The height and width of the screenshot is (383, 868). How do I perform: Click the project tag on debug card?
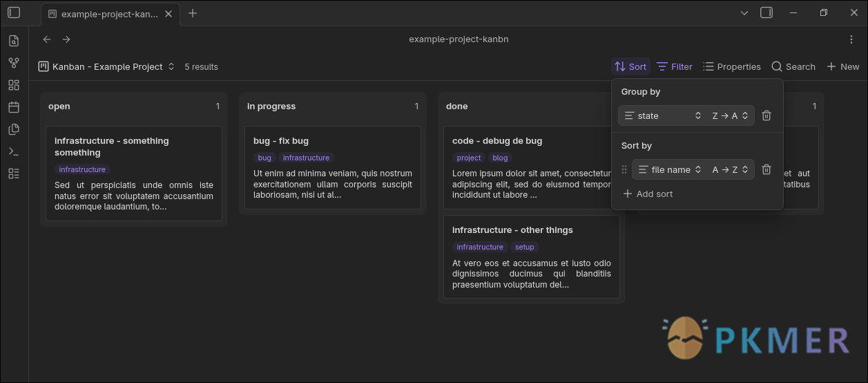[469, 158]
